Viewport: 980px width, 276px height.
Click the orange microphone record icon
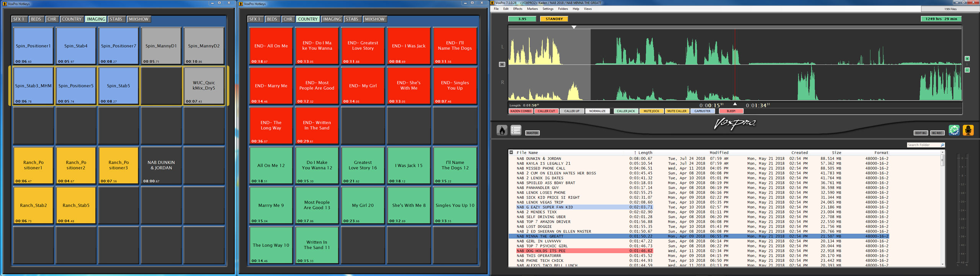968,130
